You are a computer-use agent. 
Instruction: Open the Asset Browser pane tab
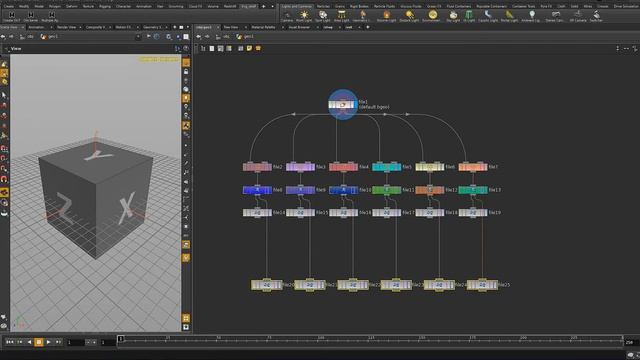point(299,27)
